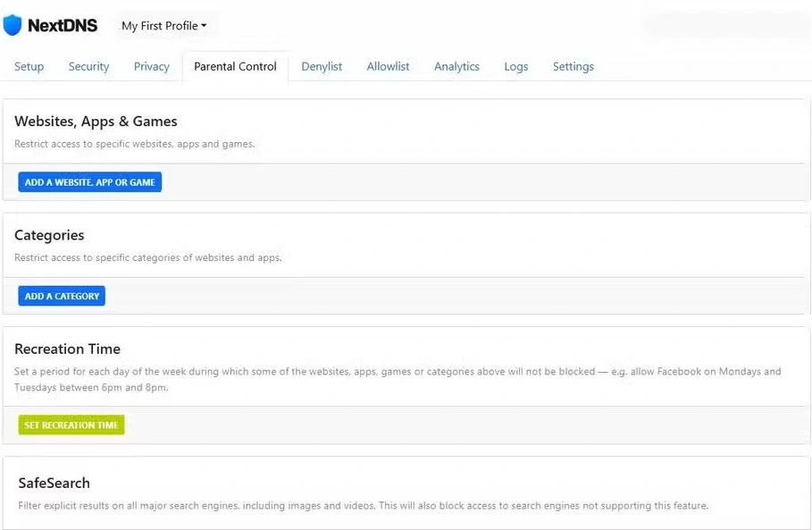This screenshot has width=812, height=530.
Task: Open the Denylist tab
Action: coord(322,66)
